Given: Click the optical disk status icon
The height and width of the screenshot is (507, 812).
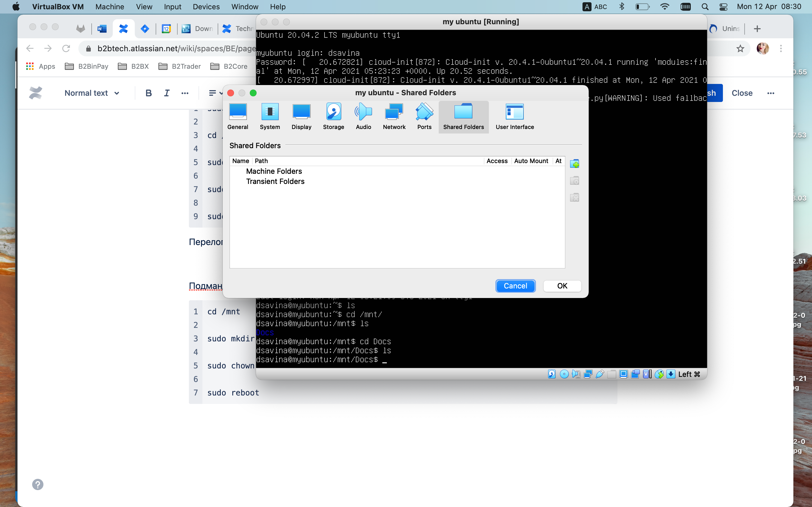Looking at the screenshot, I should 564,374.
